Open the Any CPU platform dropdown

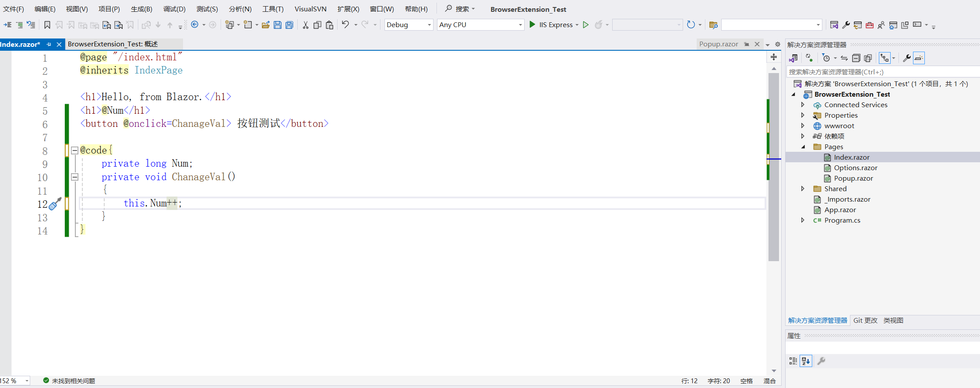point(480,24)
